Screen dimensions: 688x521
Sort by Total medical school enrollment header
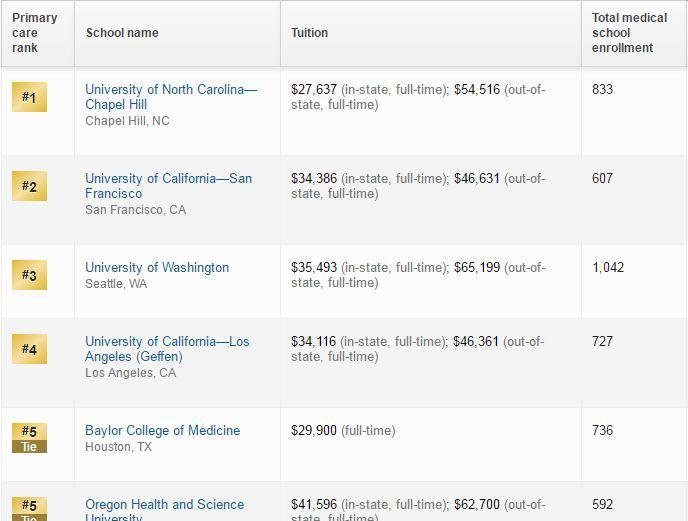click(x=629, y=33)
